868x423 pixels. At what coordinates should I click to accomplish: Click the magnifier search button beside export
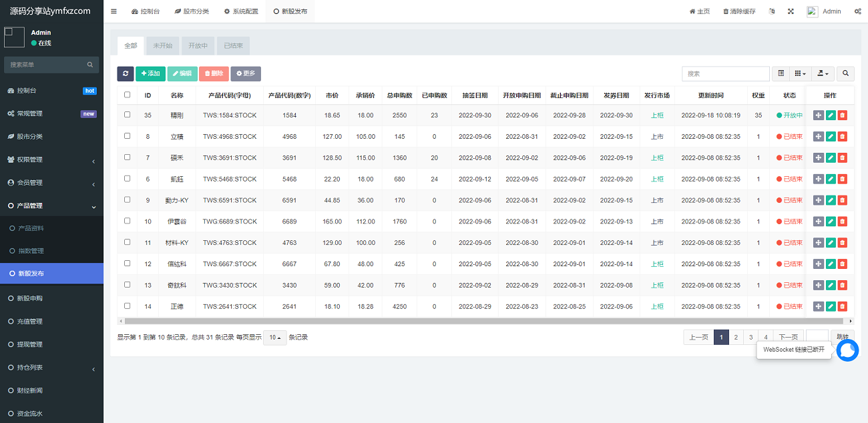click(845, 73)
